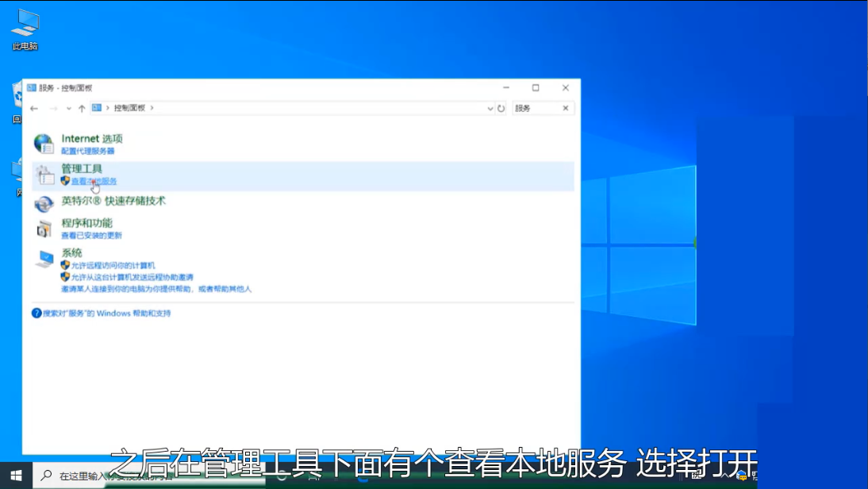The width and height of the screenshot is (868, 489).
Task: Open the Windows Start button
Action: pyautogui.click(x=16, y=476)
